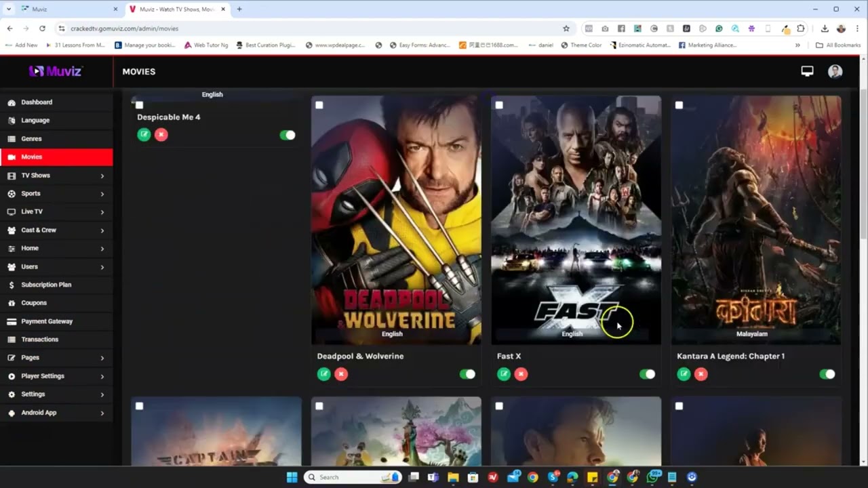The width and height of the screenshot is (868, 488).
Task: Delete the Deadpool & Wolverine movie
Action: pos(341,374)
